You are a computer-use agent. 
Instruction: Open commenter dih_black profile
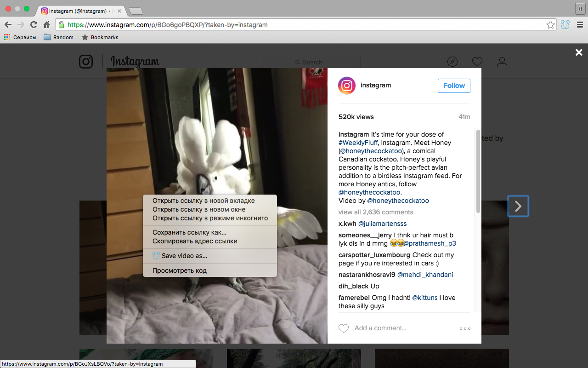click(354, 286)
